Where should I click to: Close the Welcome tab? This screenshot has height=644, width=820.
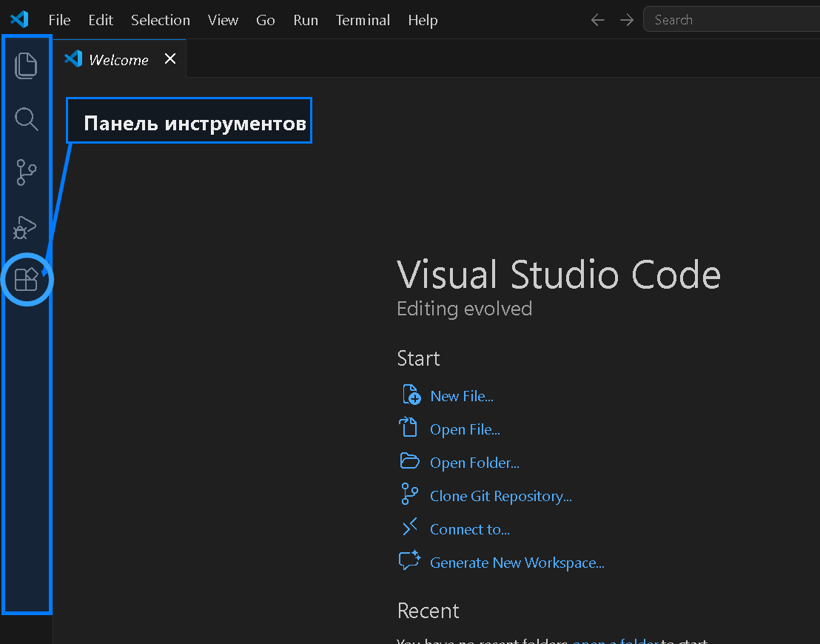point(170,58)
